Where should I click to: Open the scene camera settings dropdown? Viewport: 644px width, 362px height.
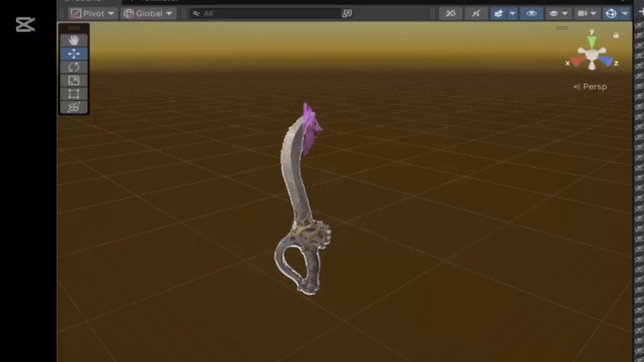pyautogui.click(x=587, y=13)
